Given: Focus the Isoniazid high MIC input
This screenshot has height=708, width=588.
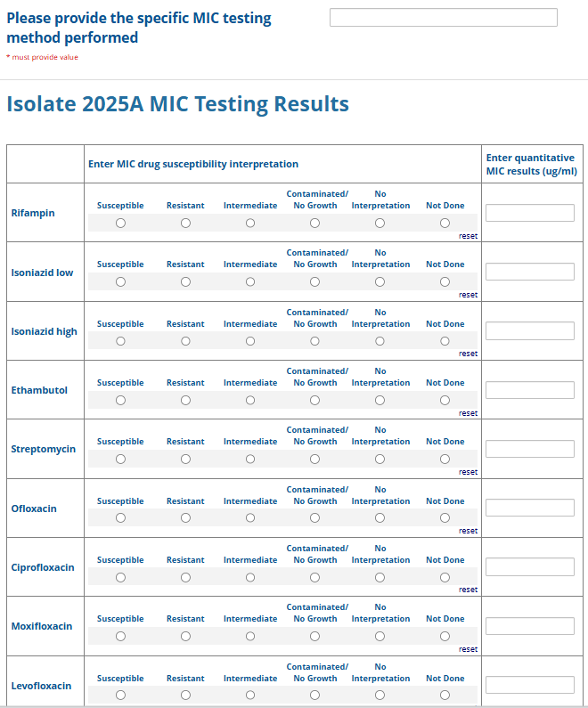Looking at the screenshot, I should (529, 331).
